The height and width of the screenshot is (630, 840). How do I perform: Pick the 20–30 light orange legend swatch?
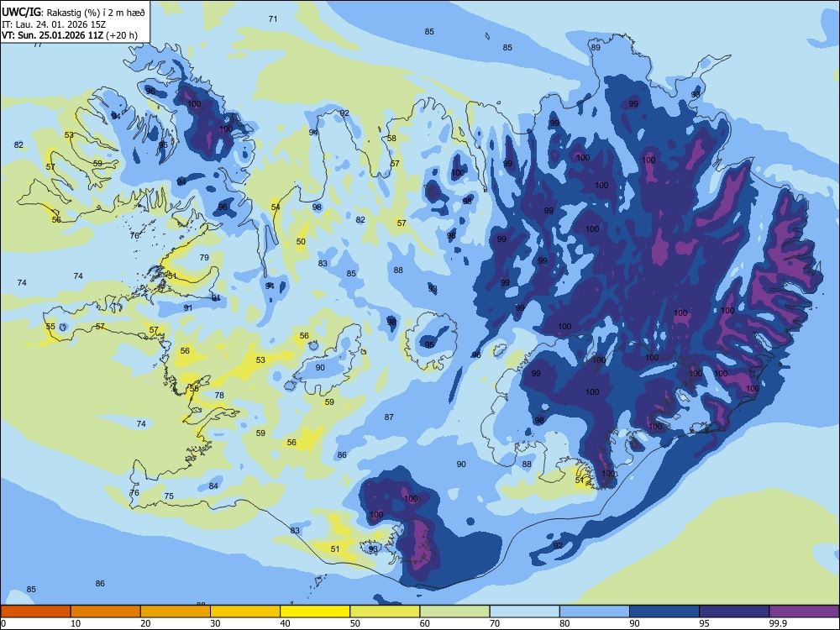(176, 612)
